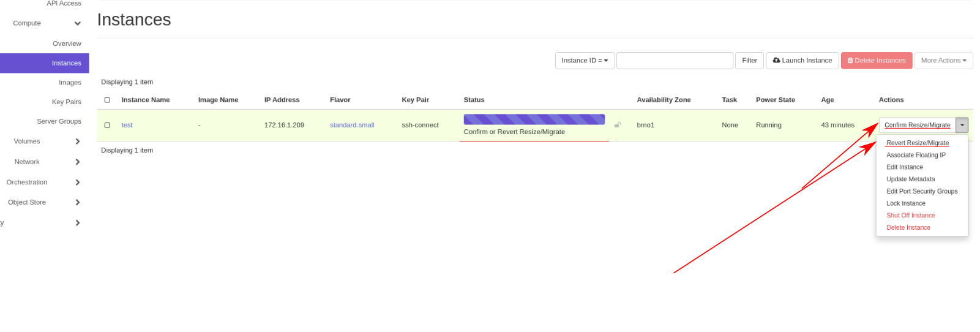
Task: Open the test instance link
Action: 127,125
